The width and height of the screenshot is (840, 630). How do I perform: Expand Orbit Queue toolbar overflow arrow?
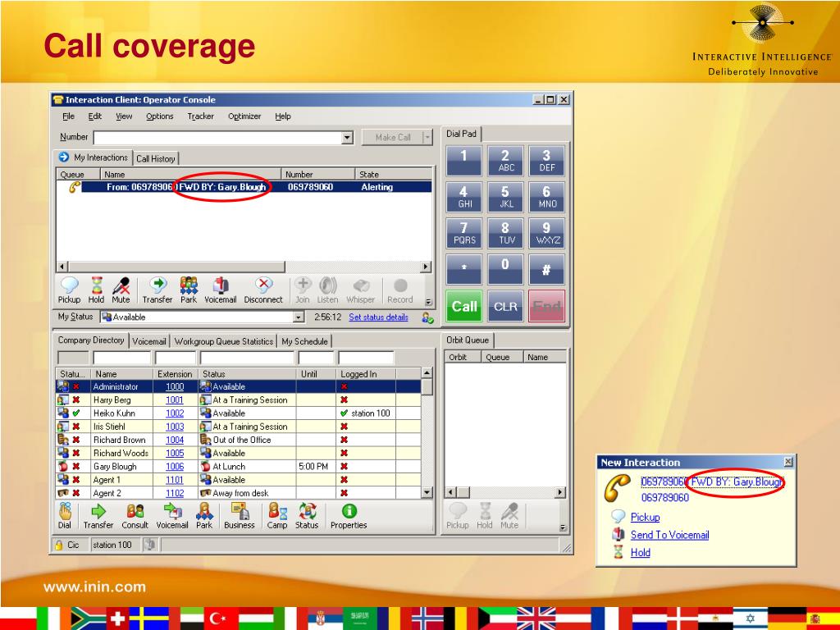(563, 527)
